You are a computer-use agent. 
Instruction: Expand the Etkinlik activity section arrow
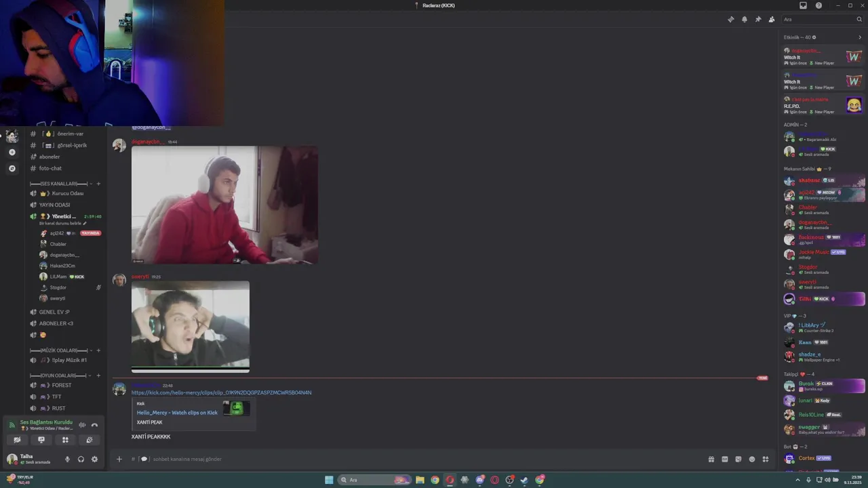coord(860,37)
